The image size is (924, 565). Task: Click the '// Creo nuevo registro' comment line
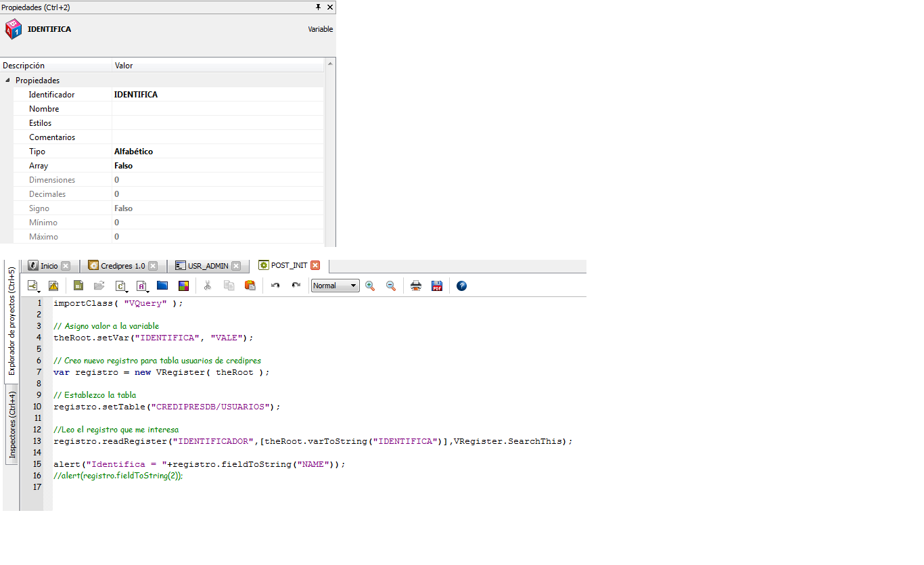[157, 361]
